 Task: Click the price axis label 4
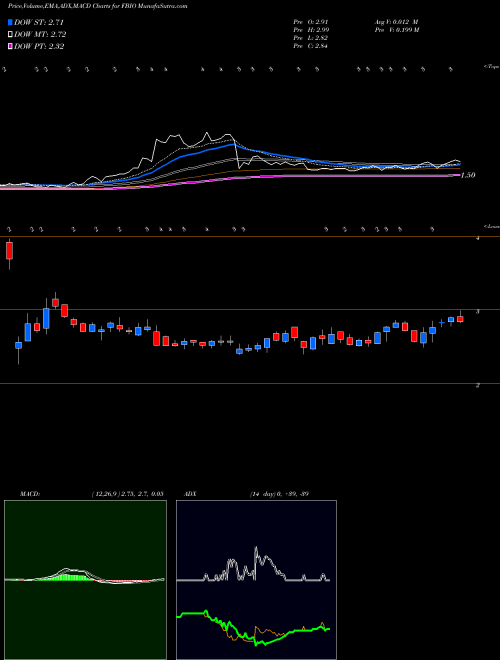478,239
